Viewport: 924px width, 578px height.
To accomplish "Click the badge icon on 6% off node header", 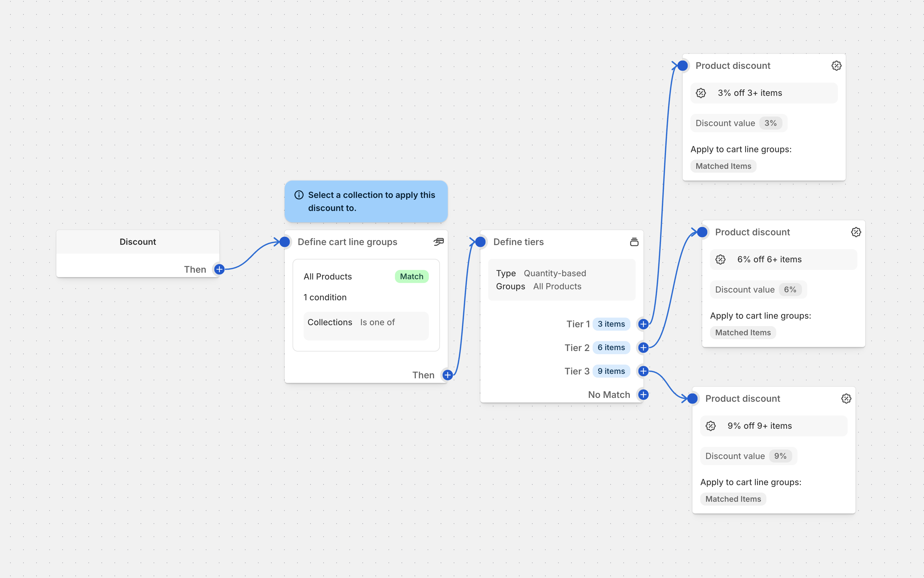I will pos(856,232).
